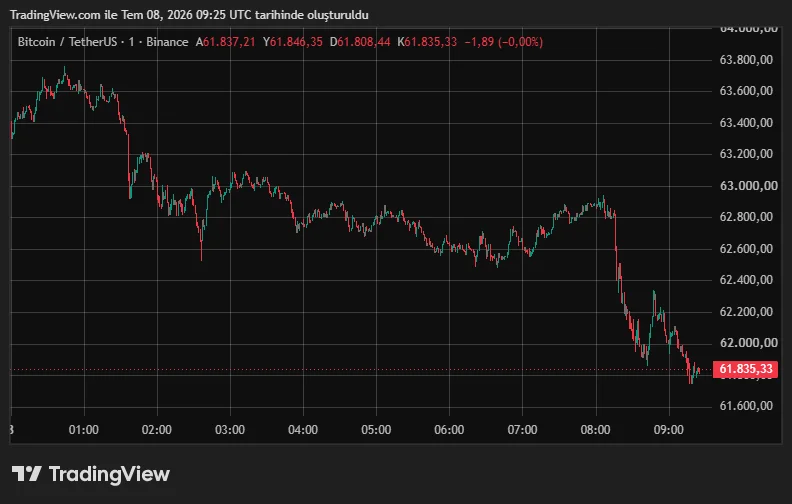
Task: Click the 06:00 time axis label
Action: [449, 430]
